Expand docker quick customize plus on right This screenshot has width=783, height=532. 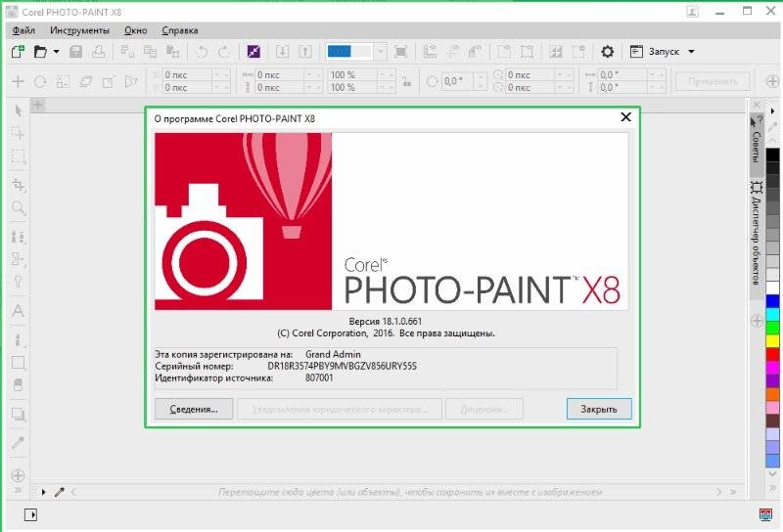click(x=757, y=321)
